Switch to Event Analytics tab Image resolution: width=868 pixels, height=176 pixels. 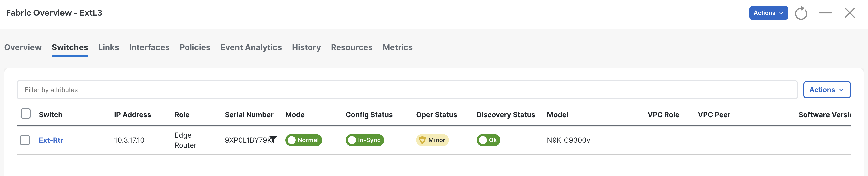coord(251,47)
